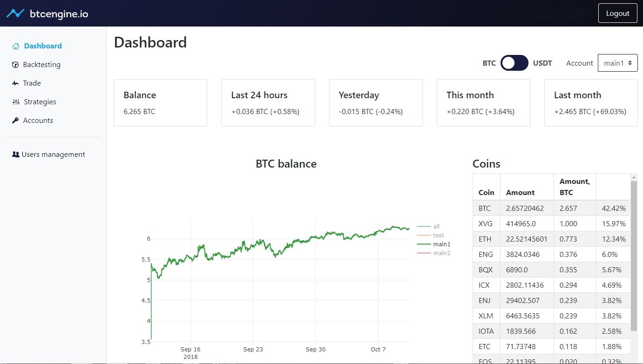
Task: Click the btcengine.io brand name link
Action: pos(59,14)
